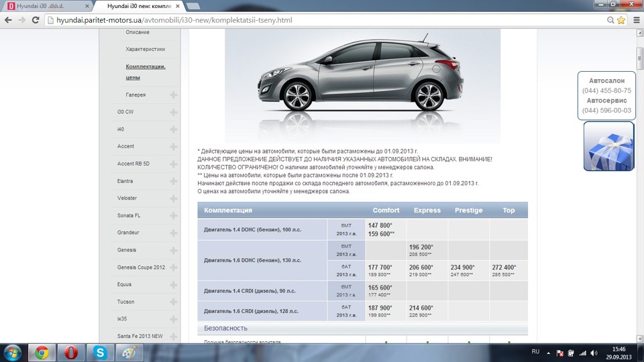Select Accent in the model menu
This screenshot has height=362, width=644.
(125, 146)
